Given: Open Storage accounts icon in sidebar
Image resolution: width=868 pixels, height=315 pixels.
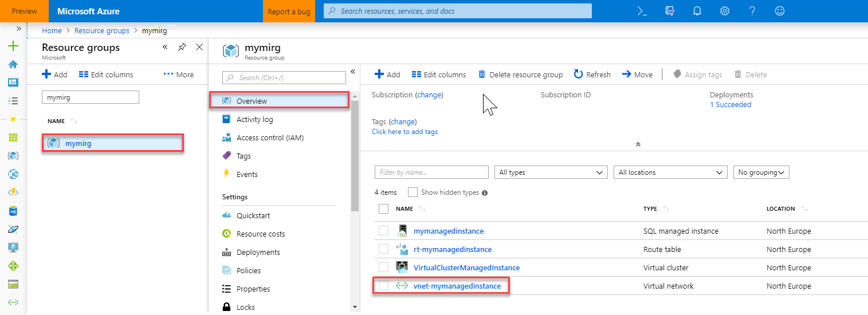Looking at the screenshot, I should tap(13, 284).
